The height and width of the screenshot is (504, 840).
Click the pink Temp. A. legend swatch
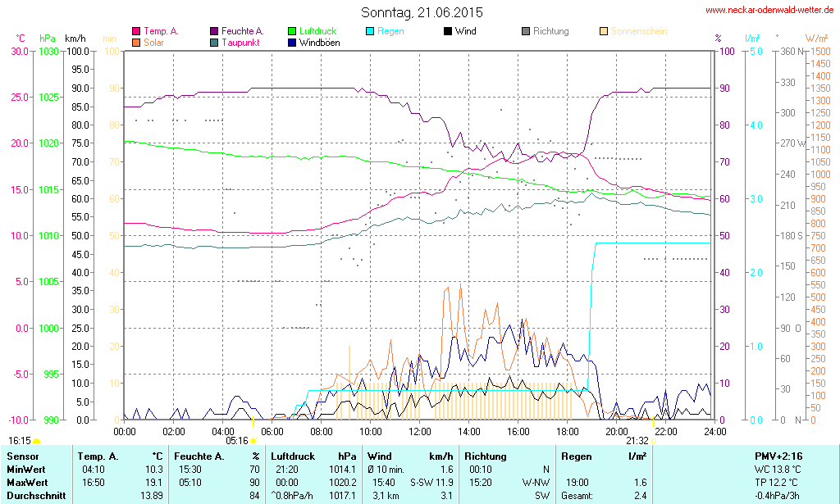pos(136,31)
